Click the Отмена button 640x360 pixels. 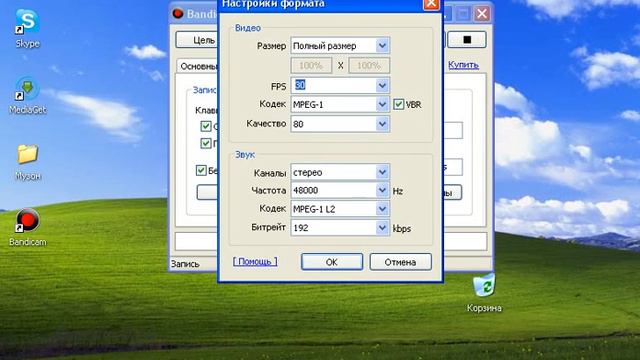click(400, 262)
